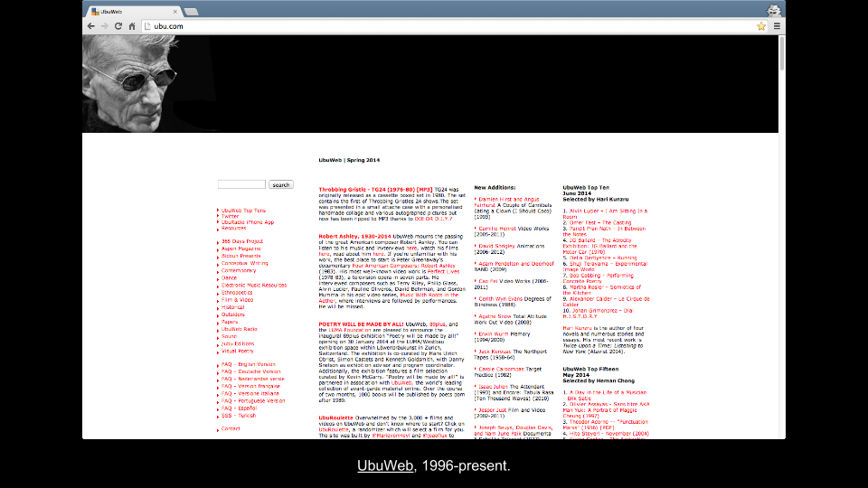Open FAQ - Portuguese Version link
Viewport: 868px width, 488px height.
[253, 401]
